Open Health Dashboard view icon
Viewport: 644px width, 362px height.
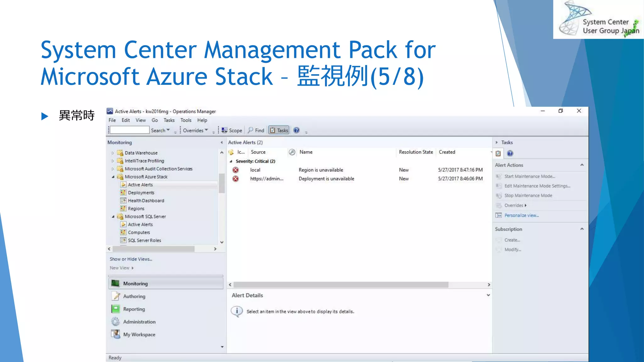tap(123, 200)
